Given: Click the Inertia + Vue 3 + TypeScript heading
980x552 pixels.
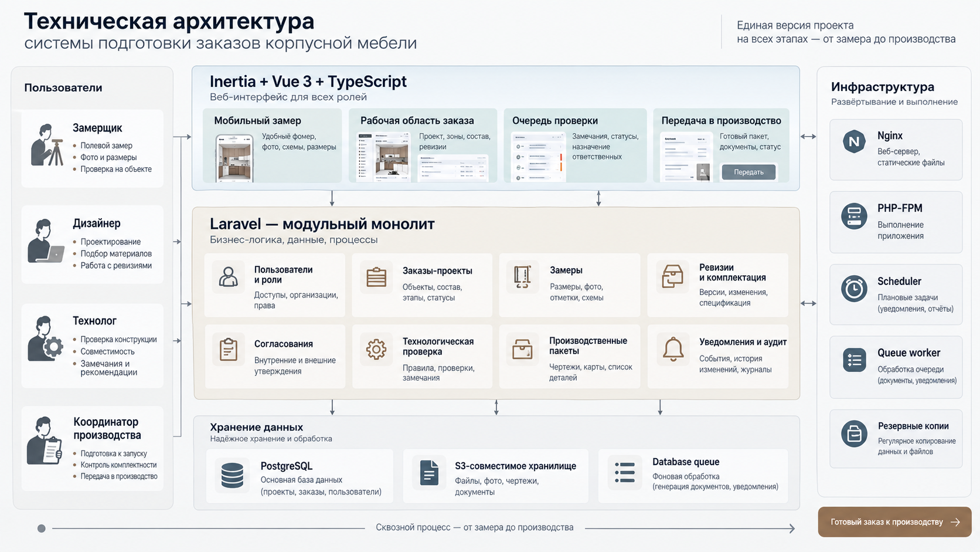Looking at the screenshot, I should coord(308,82).
